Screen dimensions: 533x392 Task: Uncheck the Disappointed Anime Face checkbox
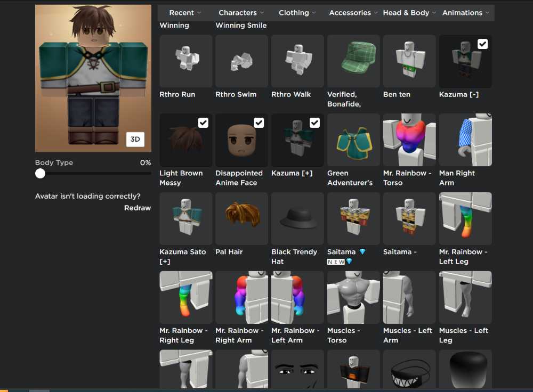(259, 123)
